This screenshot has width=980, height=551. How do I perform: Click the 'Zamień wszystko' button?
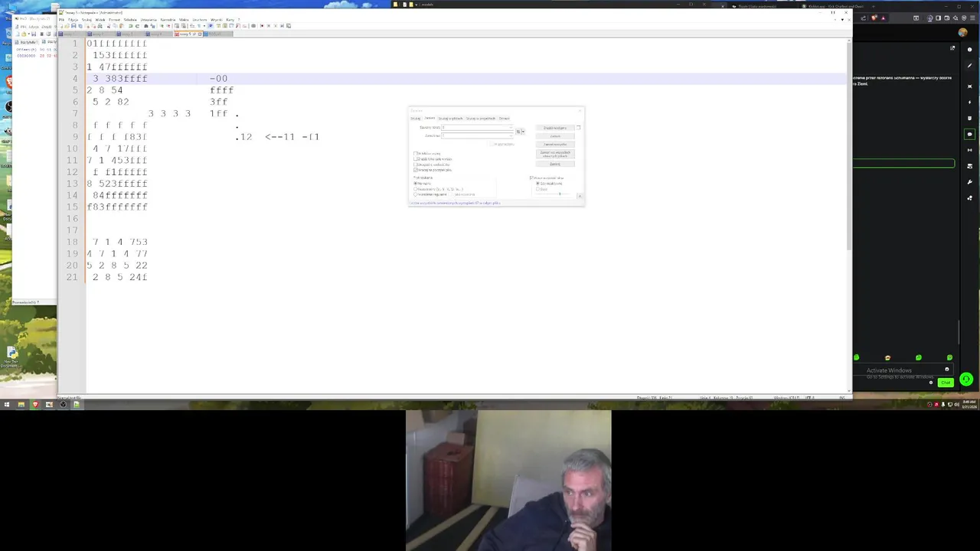[555, 145]
